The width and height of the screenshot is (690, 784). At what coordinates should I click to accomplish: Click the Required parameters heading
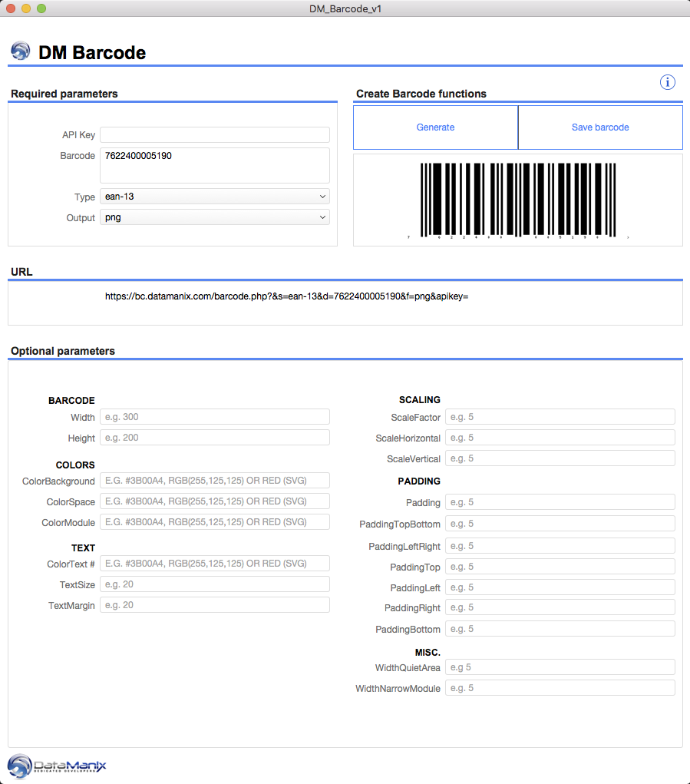point(64,94)
